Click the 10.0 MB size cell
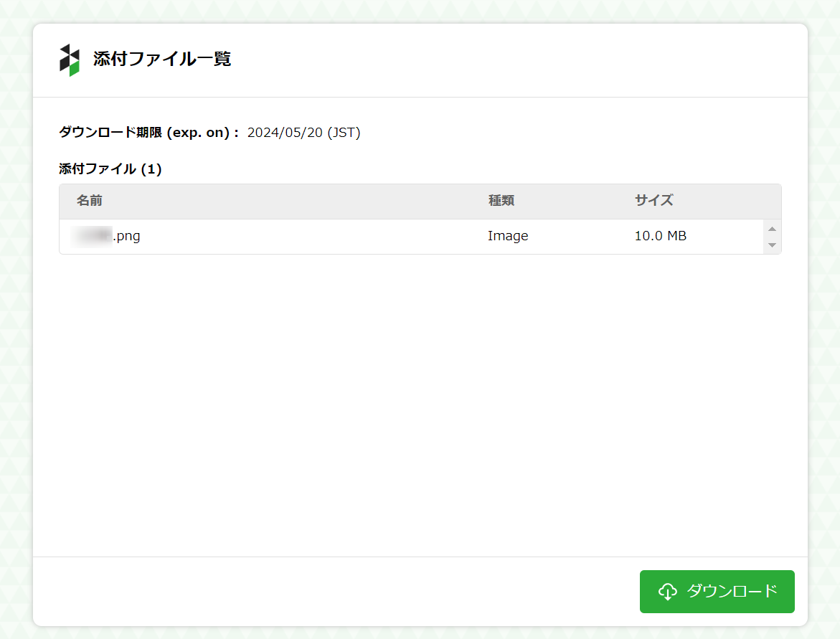This screenshot has width=840, height=639. (660, 236)
